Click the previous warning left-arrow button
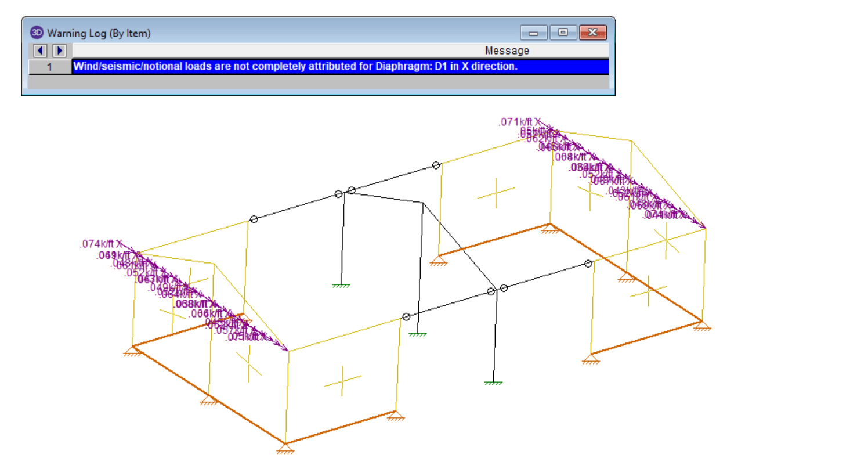Viewport: 868px width, 476px height. [40, 51]
